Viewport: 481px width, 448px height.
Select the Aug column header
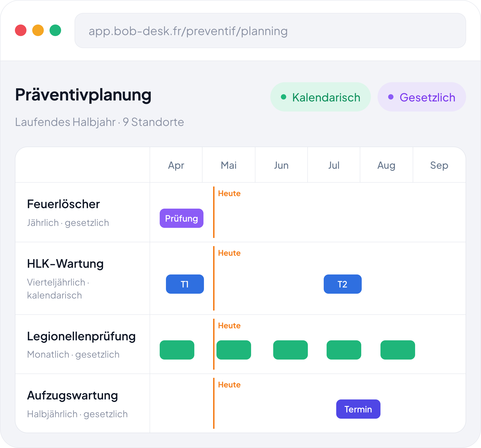tap(386, 165)
